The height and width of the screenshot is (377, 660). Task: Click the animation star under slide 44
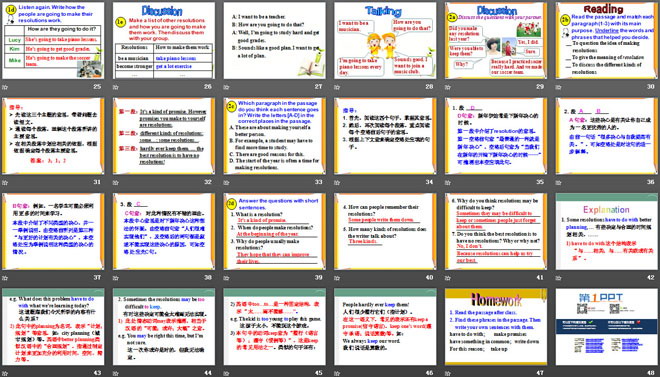[x=116, y=373]
